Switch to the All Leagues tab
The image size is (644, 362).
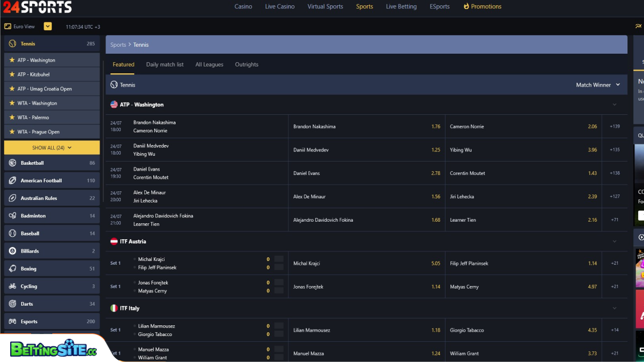(x=209, y=64)
